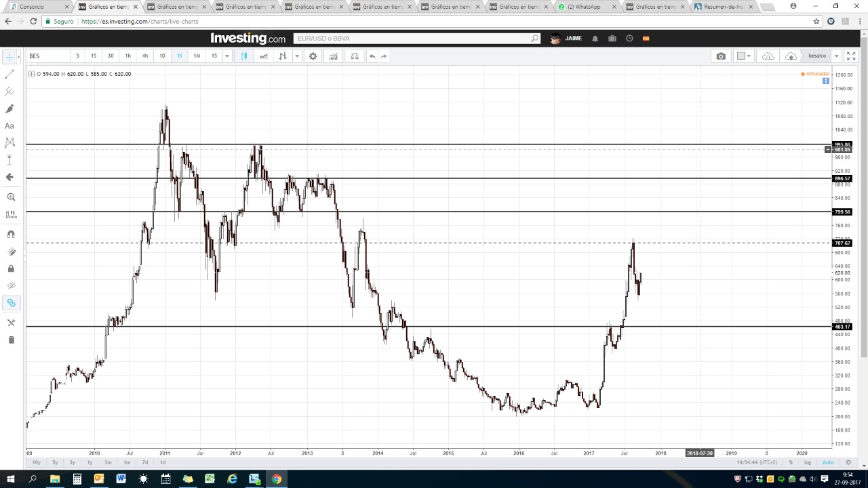Click the BES symbol input field
Image resolution: width=868 pixels, height=488 pixels.
[x=47, y=56]
